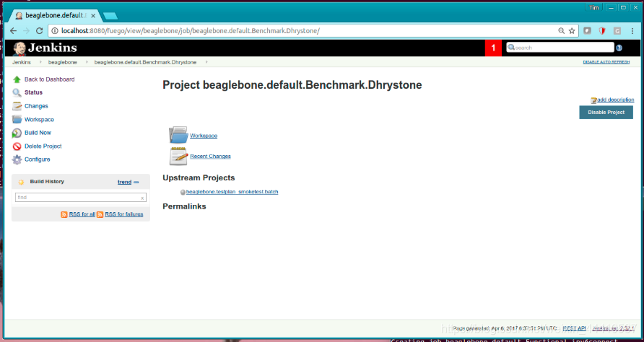Screen dimensions: 644x342
Task: Click the Jenkins breadcrumb link
Action: pos(22,62)
